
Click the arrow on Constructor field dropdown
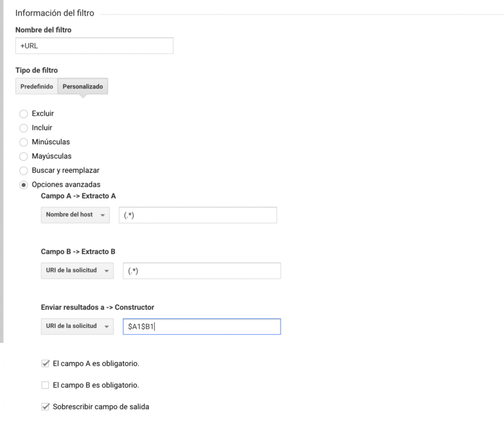click(x=106, y=327)
